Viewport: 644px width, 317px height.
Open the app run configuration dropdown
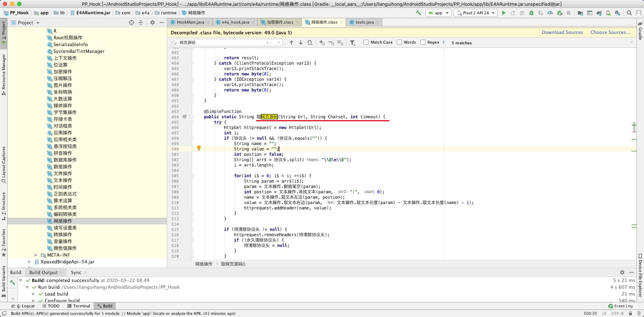pos(438,13)
